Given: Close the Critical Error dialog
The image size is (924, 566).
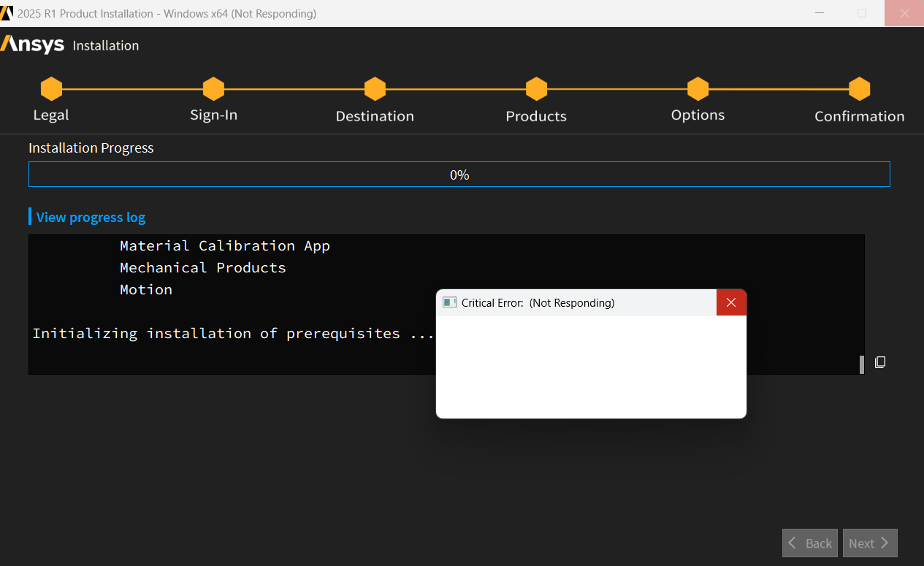Looking at the screenshot, I should [731, 302].
